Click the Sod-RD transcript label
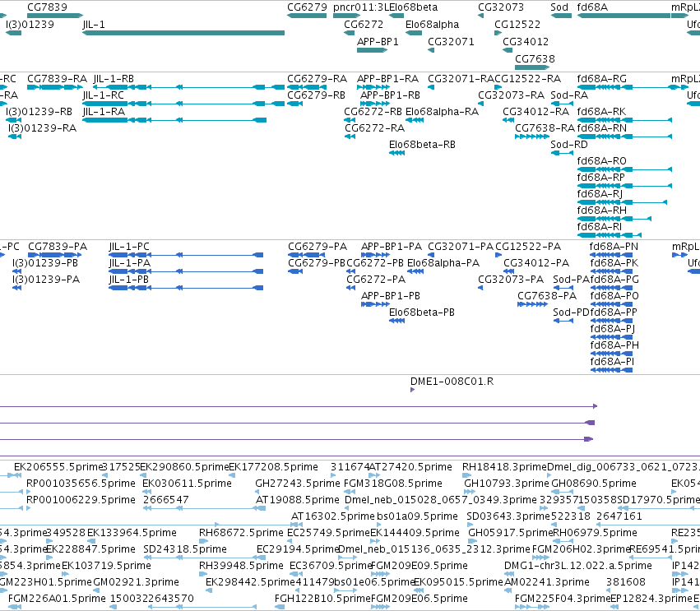 click(569, 145)
